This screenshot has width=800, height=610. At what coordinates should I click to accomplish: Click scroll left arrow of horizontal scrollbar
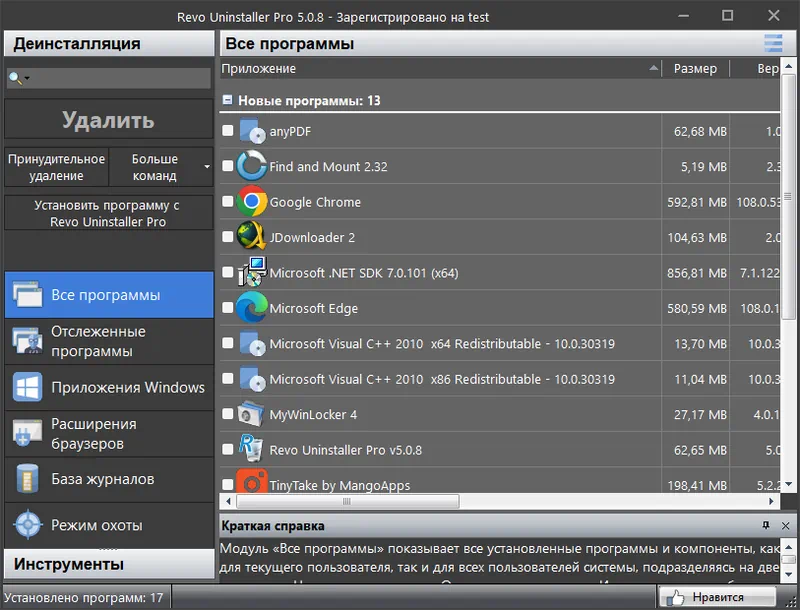[x=228, y=501]
